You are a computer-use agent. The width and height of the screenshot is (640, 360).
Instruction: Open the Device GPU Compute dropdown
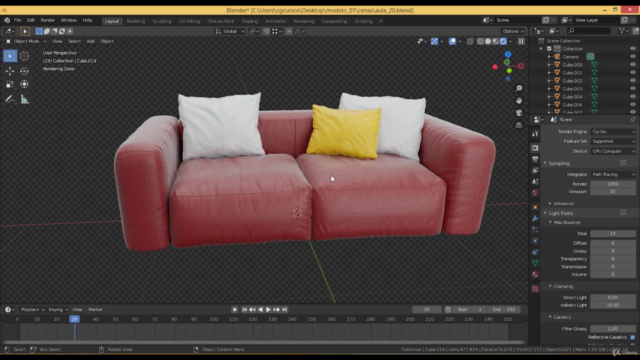[613, 151]
